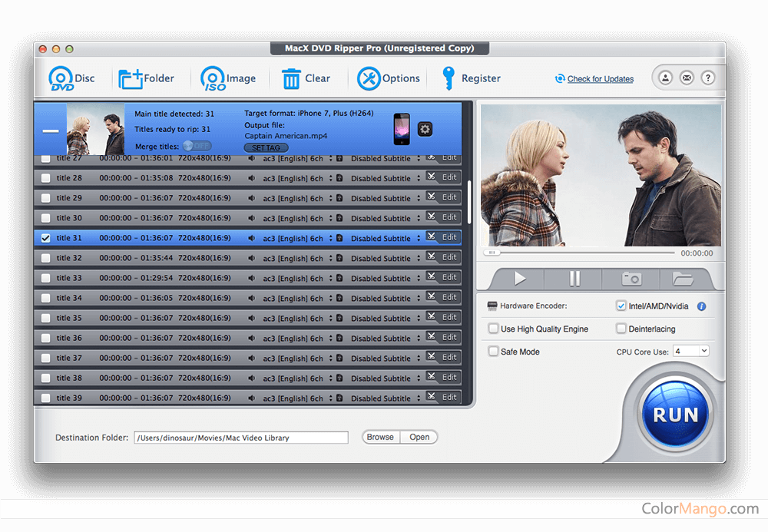The width and height of the screenshot is (768, 532).
Task: Toggle Merge titles switch on
Action: (x=197, y=146)
